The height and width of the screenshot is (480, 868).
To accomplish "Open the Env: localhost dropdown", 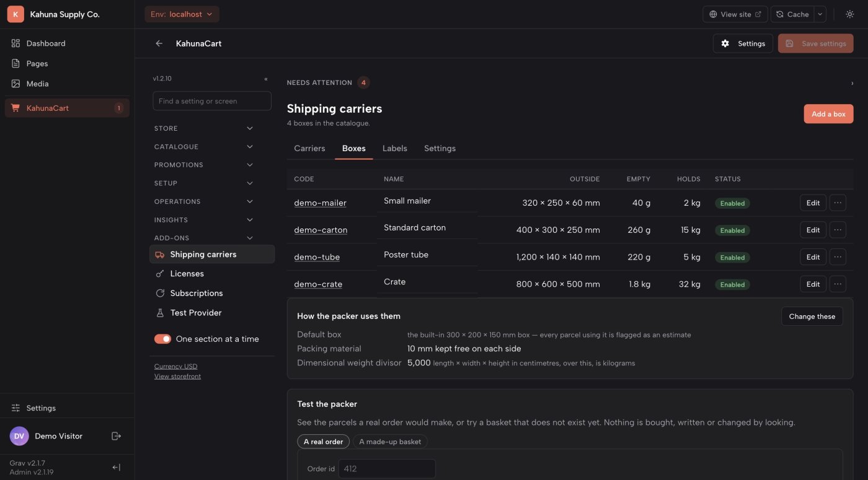I will [182, 14].
